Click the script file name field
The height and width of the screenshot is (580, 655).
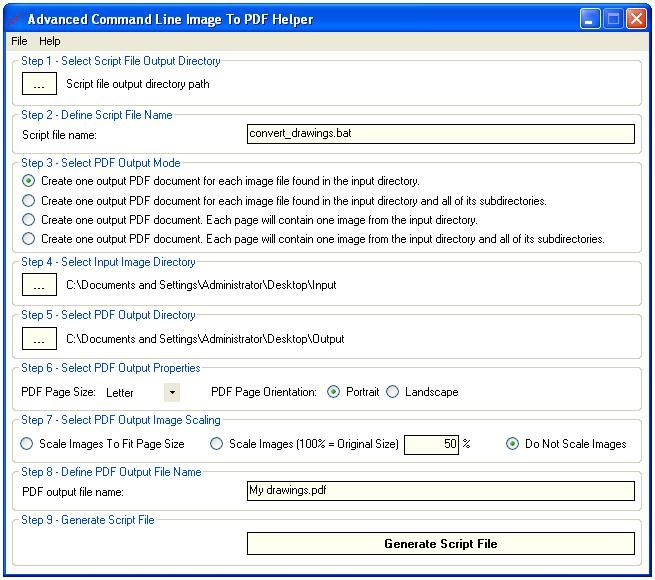pyautogui.click(x=441, y=134)
